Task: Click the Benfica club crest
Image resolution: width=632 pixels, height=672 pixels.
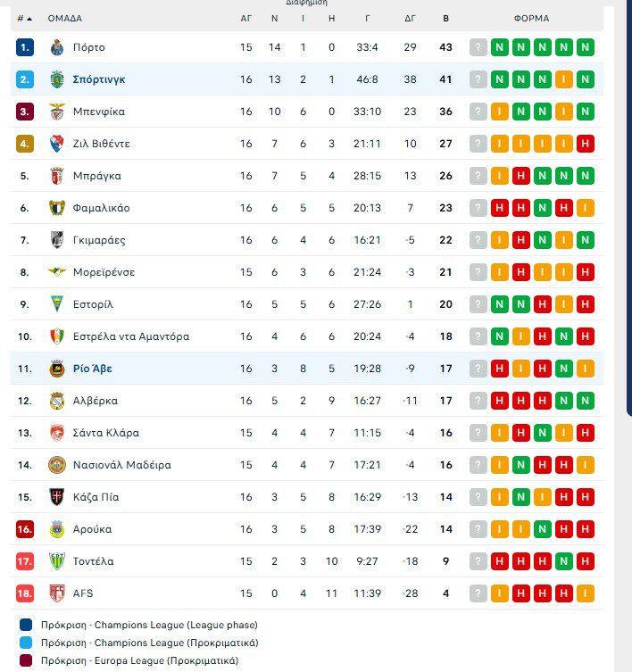Action: click(56, 112)
